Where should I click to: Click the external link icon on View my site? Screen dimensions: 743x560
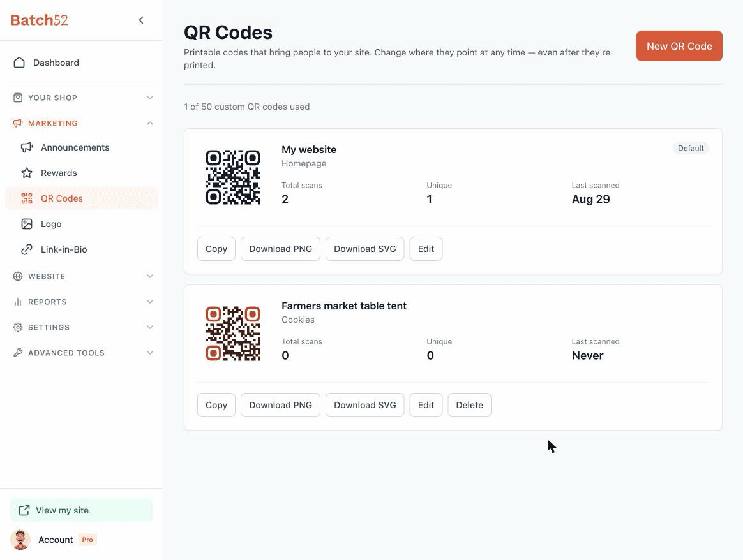coord(24,510)
